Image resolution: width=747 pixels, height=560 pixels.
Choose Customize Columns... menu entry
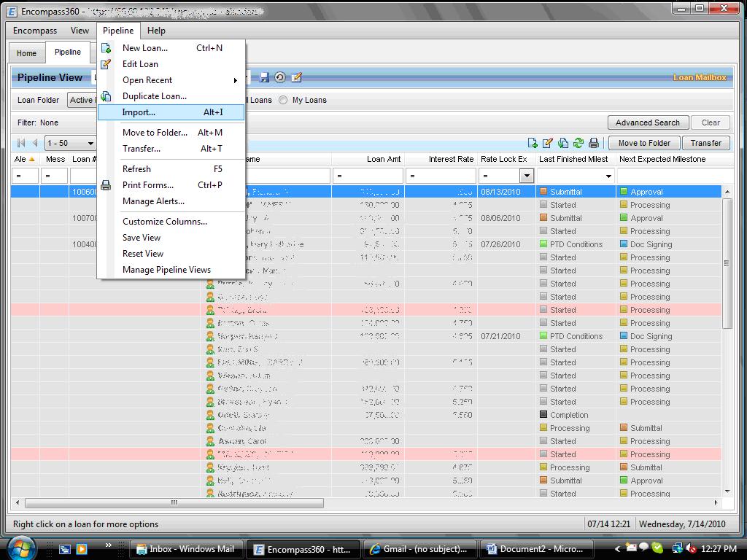coord(171,222)
